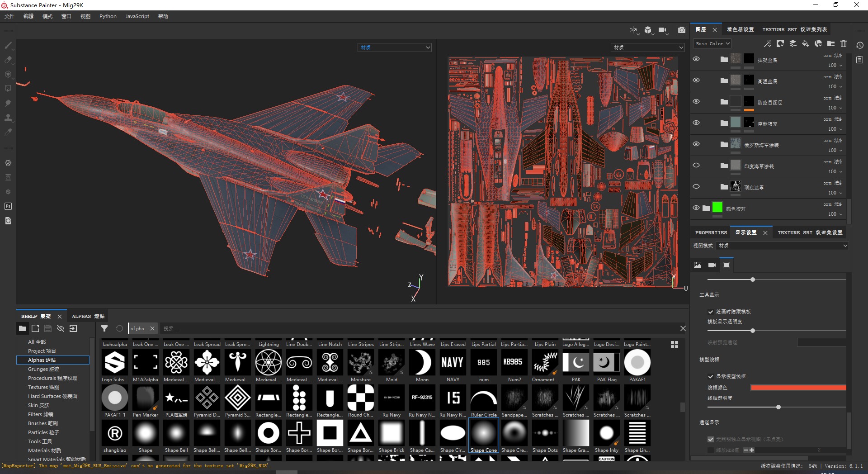Hide the 俄罗斯海军涂装 layer eye

click(x=696, y=144)
